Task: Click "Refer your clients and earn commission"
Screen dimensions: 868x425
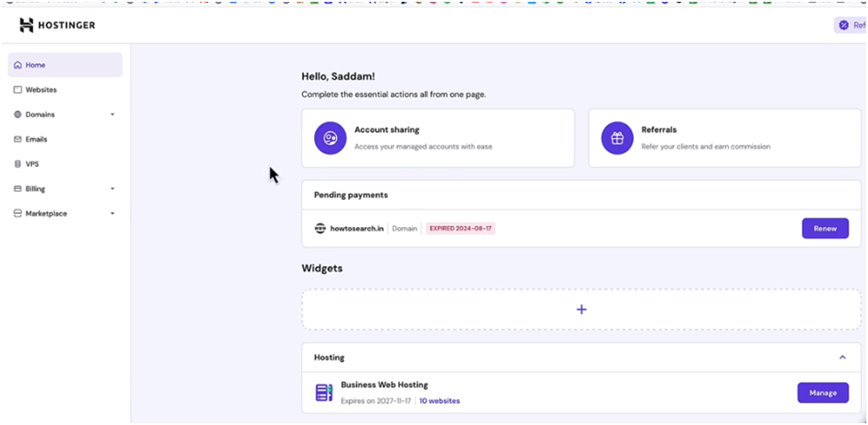Action: tap(706, 146)
